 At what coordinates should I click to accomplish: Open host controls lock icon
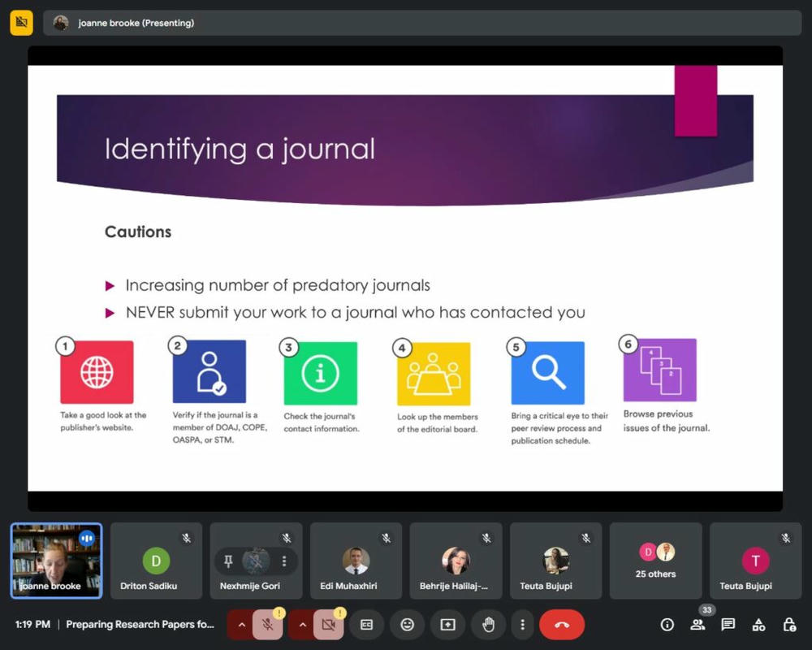(x=788, y=625)
